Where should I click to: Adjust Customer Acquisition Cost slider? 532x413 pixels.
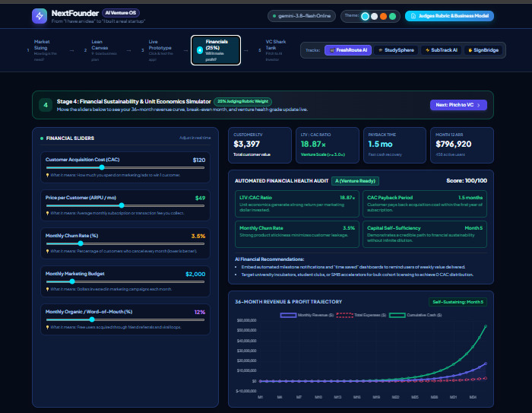125,167
